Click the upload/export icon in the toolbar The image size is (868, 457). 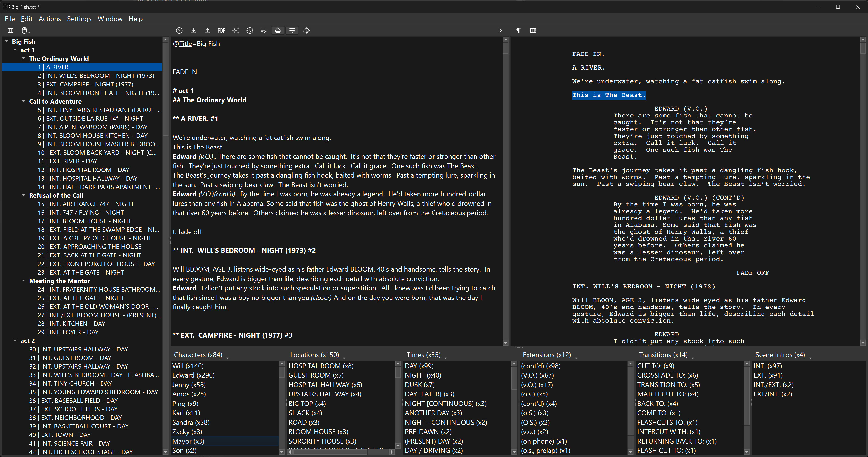(207, 30)
